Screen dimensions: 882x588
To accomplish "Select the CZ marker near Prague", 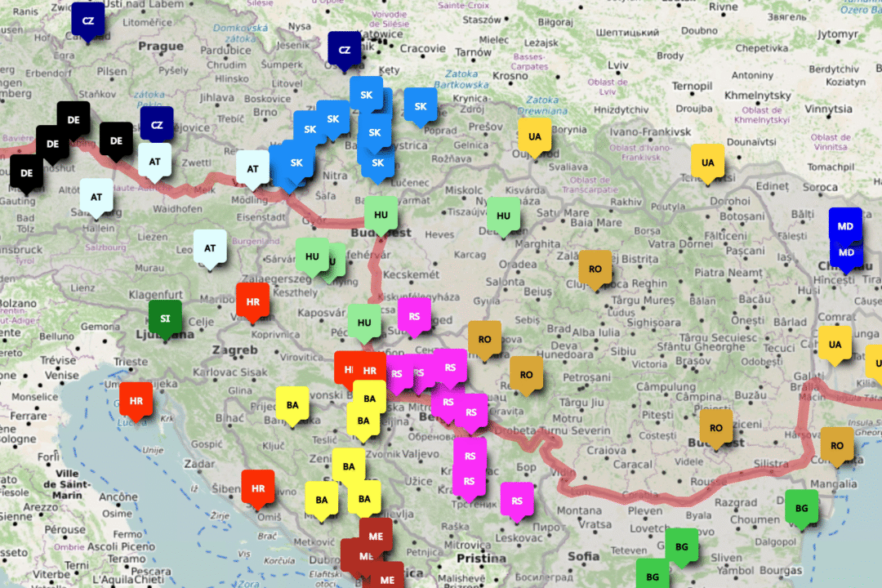I will pos(88,20).
